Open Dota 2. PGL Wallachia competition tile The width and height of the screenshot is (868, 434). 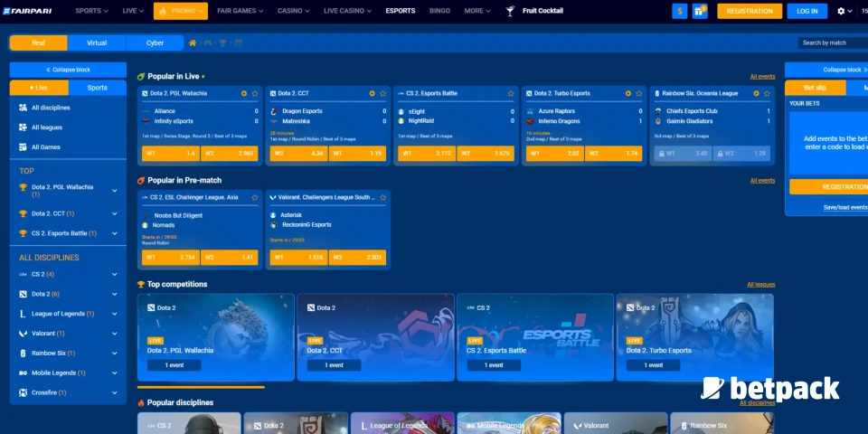(x=216, y=337)
